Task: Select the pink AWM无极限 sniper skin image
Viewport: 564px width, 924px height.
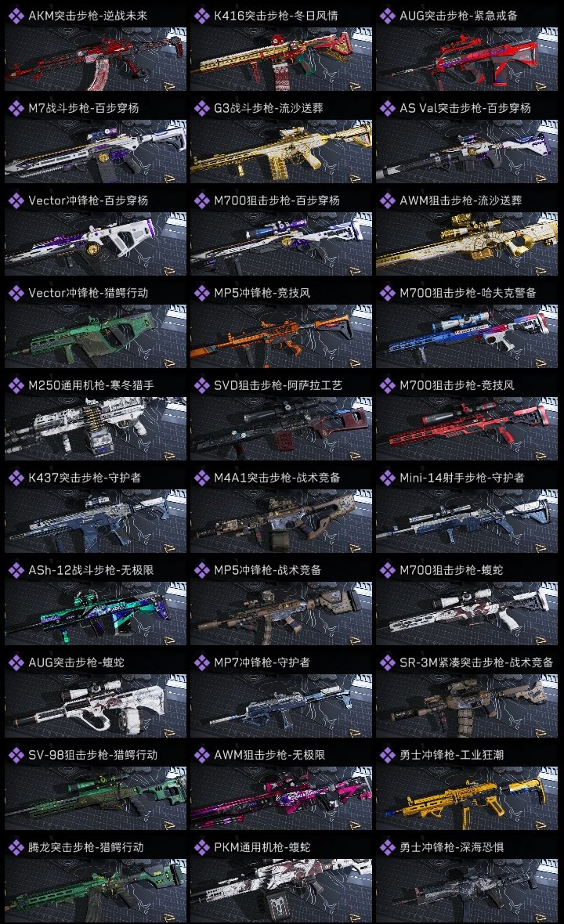Action: (281, 798)
